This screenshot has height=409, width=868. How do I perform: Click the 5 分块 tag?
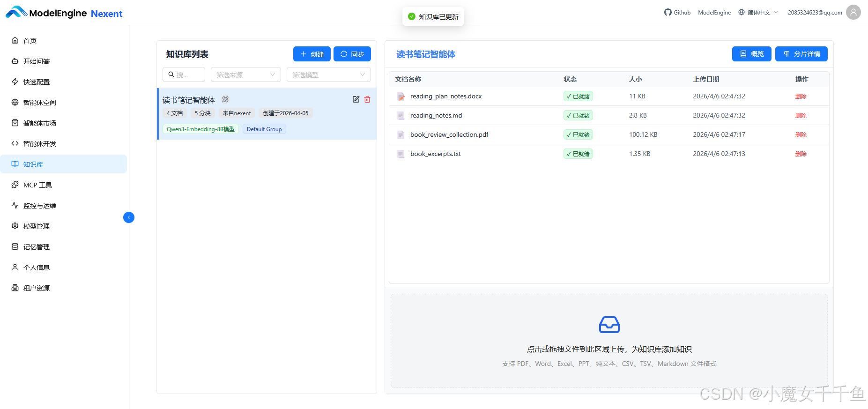(203, 113)
